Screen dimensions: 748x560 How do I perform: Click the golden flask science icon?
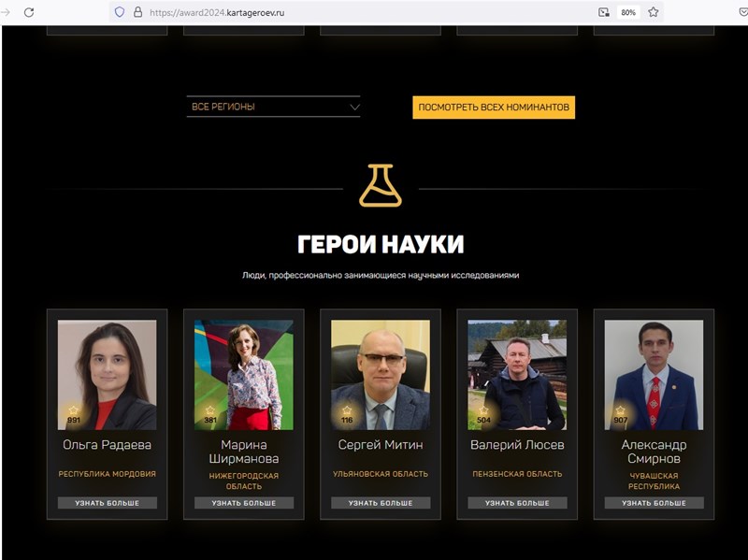pyautogui.click(x=381, y=185)
